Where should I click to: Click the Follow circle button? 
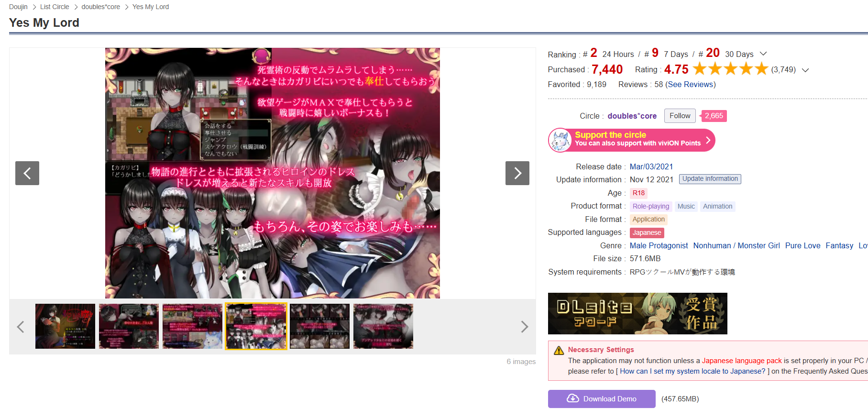680,116
